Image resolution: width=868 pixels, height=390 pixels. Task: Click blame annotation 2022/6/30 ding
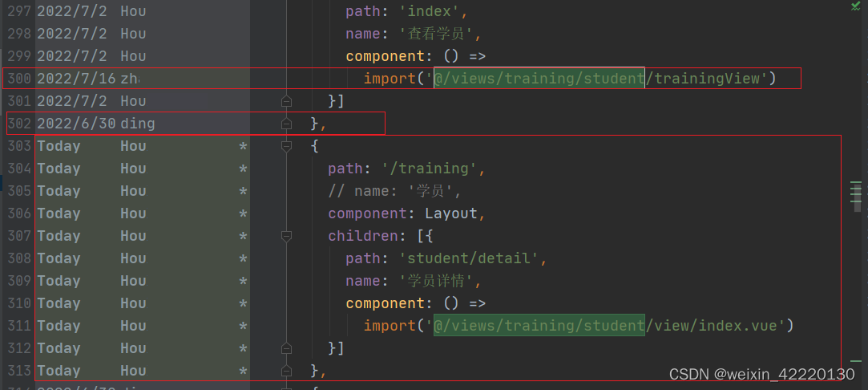pos(95,124)
